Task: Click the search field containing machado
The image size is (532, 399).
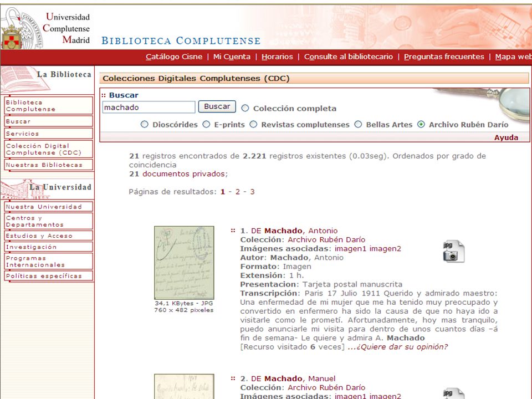Action: tap(149, 107)
